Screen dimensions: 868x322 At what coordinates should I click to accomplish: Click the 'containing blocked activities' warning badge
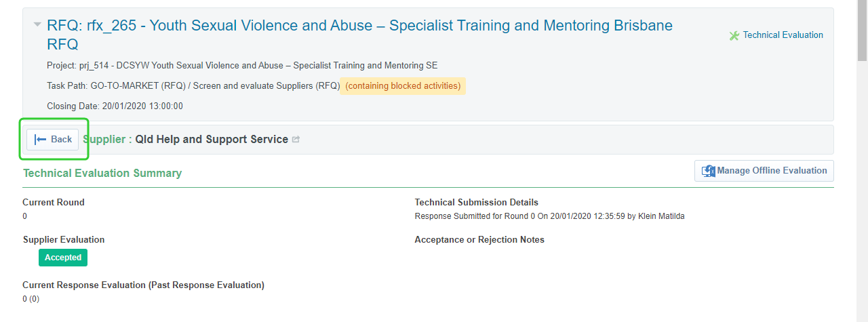tap(403, 86)
